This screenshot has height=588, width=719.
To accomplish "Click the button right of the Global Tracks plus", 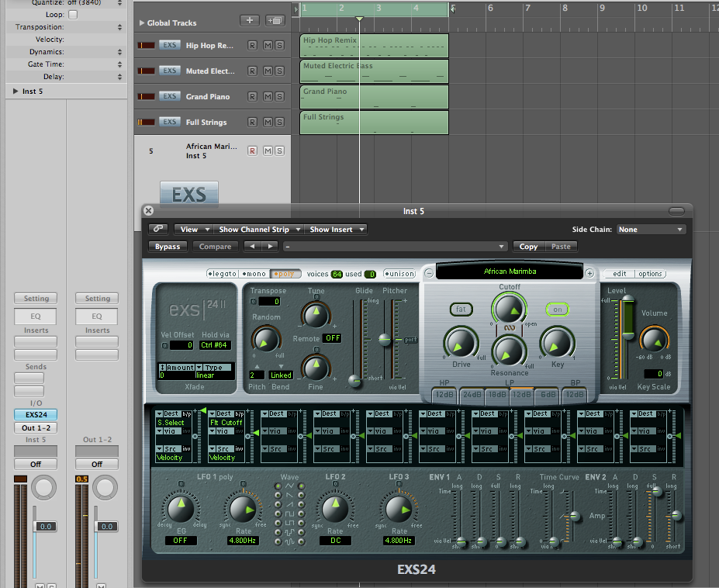I will (275, 21).
